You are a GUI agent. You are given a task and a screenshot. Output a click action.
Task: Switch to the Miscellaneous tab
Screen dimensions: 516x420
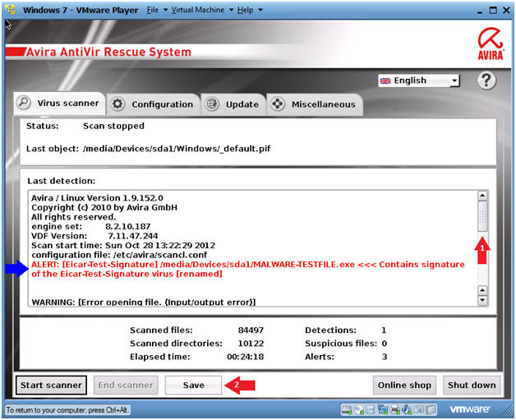click(315, 104)
